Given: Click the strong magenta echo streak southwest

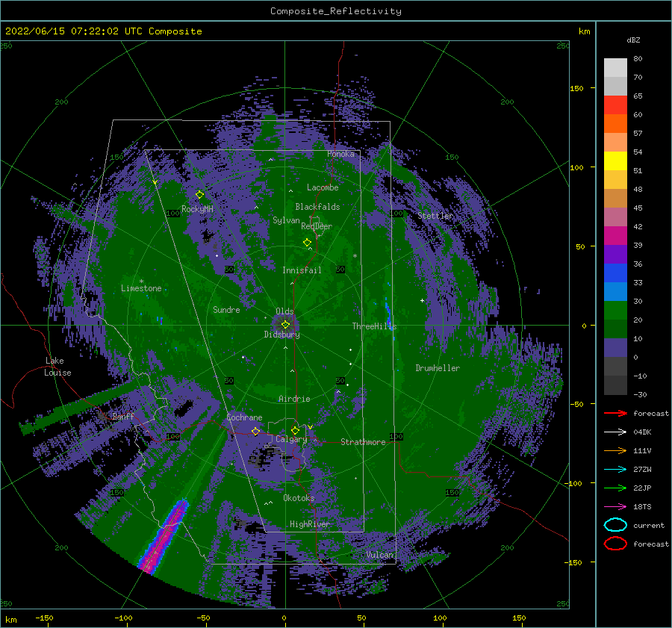Looking at the screenshot, I should (165, 536).
